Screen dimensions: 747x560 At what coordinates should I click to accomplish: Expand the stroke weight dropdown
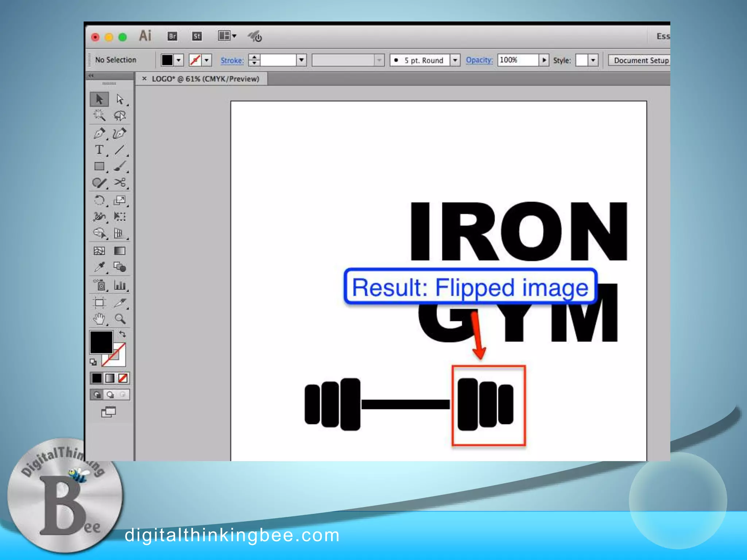click(x=301, y=60)
